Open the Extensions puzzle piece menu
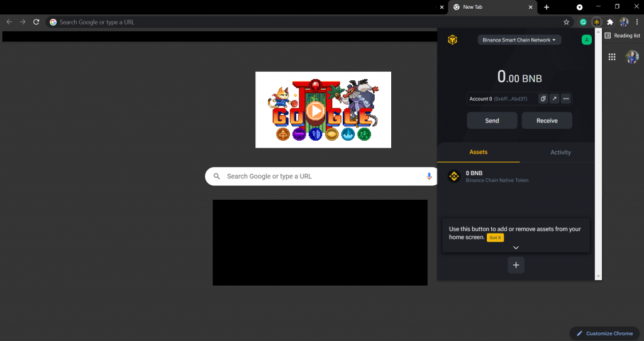Screen dimensions: 644x341 point(610,22)
